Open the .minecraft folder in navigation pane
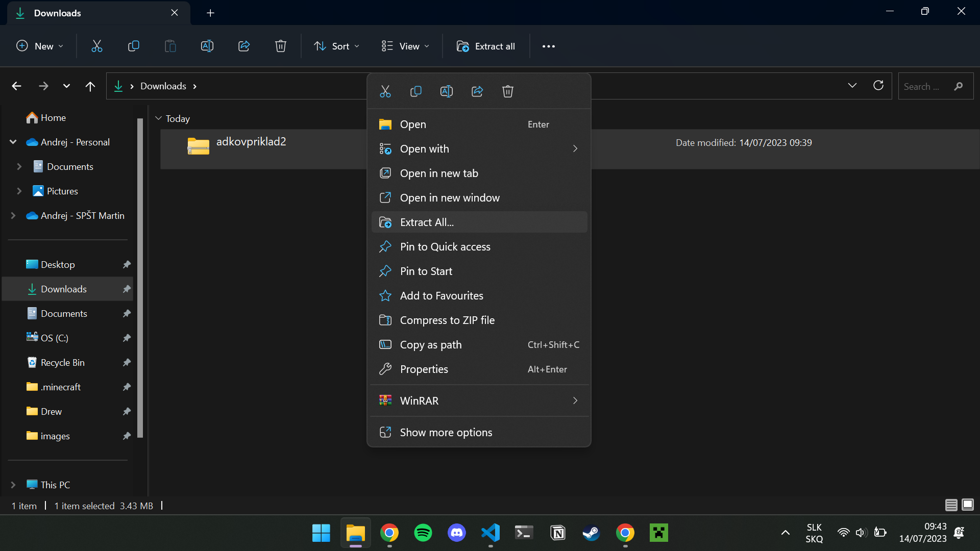Screen dimensions: 980x551 68,387
